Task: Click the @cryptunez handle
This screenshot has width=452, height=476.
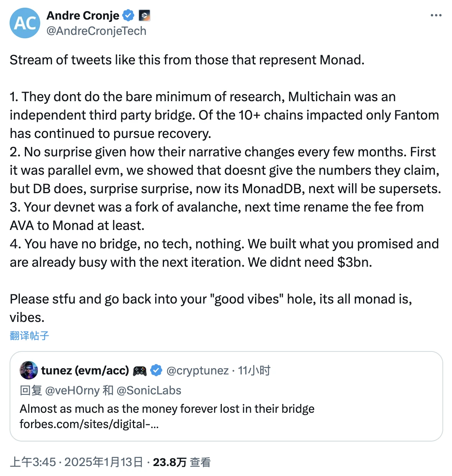Action: 197,371
